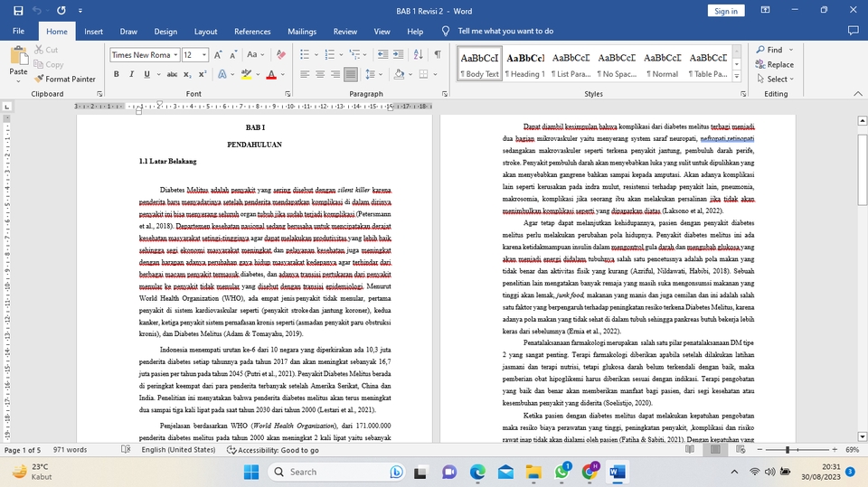Open the Font dialog launcher
868x487 pixels.
point(288,94)
